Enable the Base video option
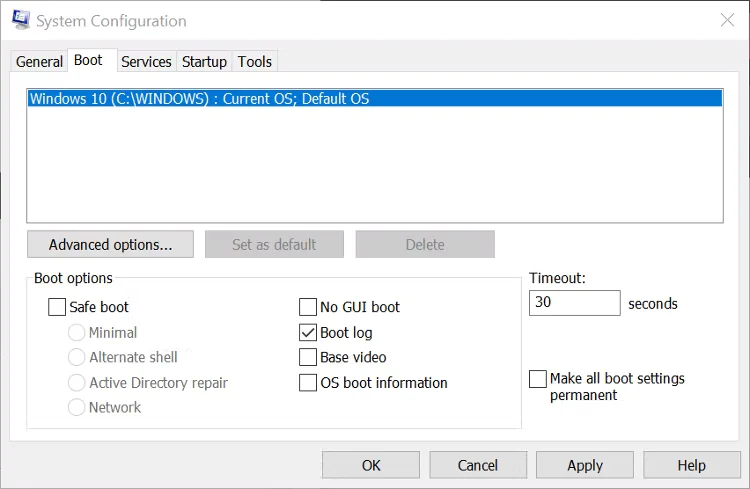Screen dimensions: 750x489 pyautogui.click(x=308, y=357)
